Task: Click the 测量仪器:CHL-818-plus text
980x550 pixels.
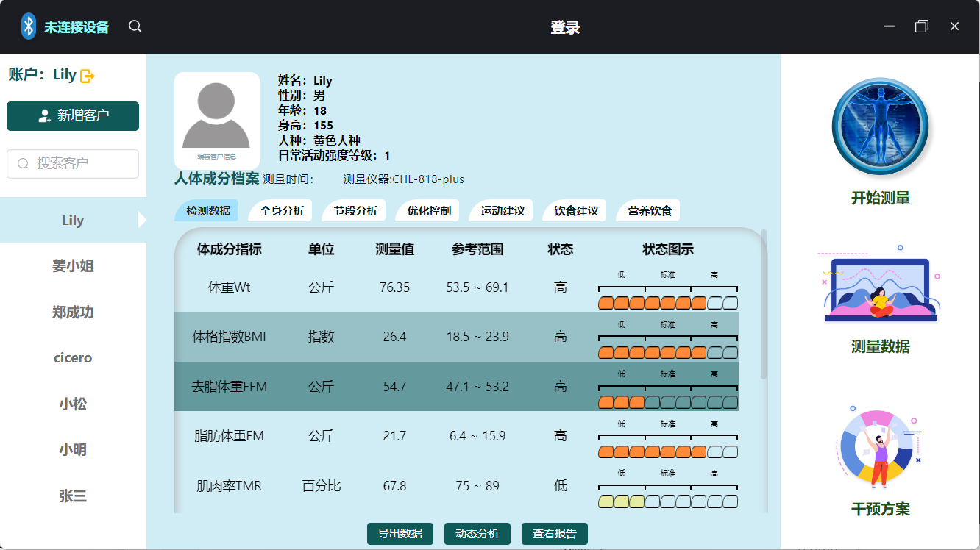Action: [x=404, y=179]
